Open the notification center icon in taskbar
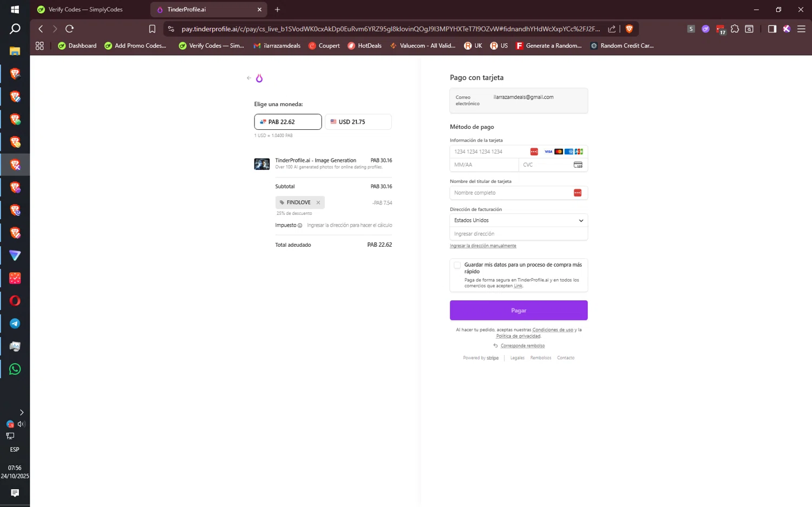The width and height of the screenshot is (812, 507). point(15,493)
